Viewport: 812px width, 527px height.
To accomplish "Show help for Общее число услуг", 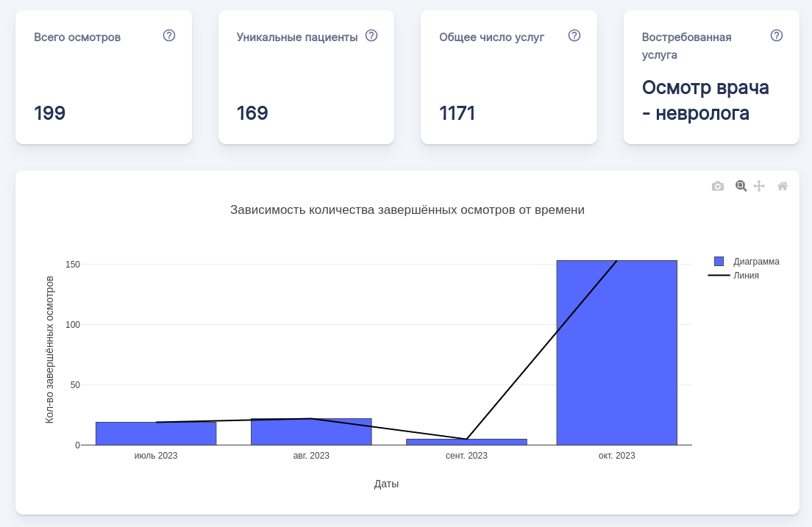I will 574,35.
